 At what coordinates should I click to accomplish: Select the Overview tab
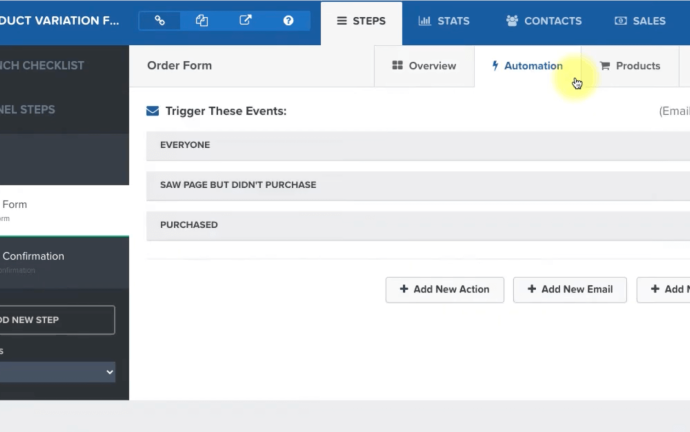(x=424, y=66)
